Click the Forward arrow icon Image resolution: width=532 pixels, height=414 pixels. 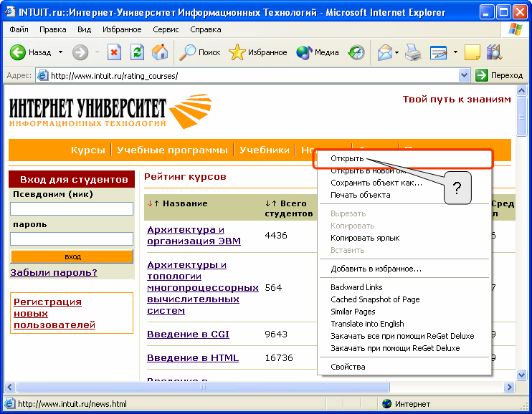click(x=80, y=52)
